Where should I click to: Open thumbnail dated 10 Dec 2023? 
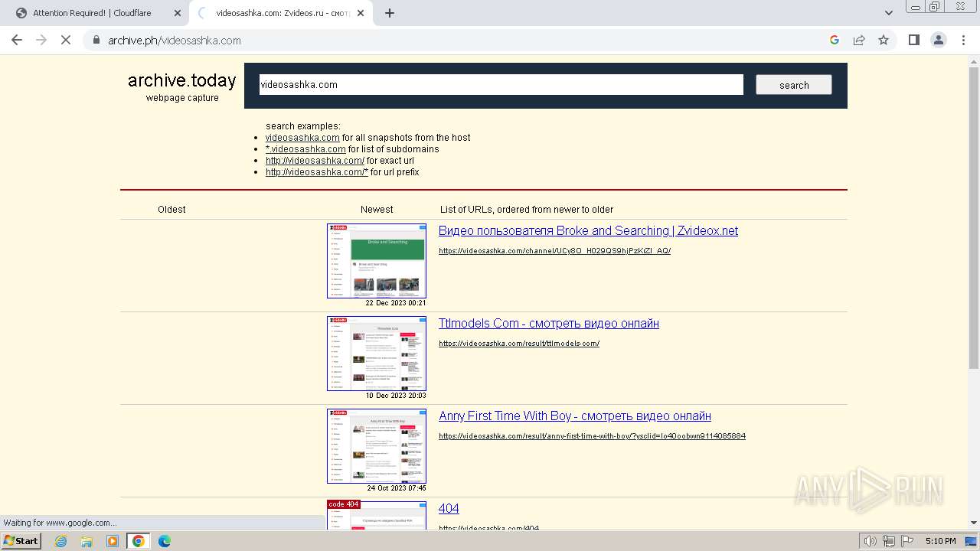(377, 354)
